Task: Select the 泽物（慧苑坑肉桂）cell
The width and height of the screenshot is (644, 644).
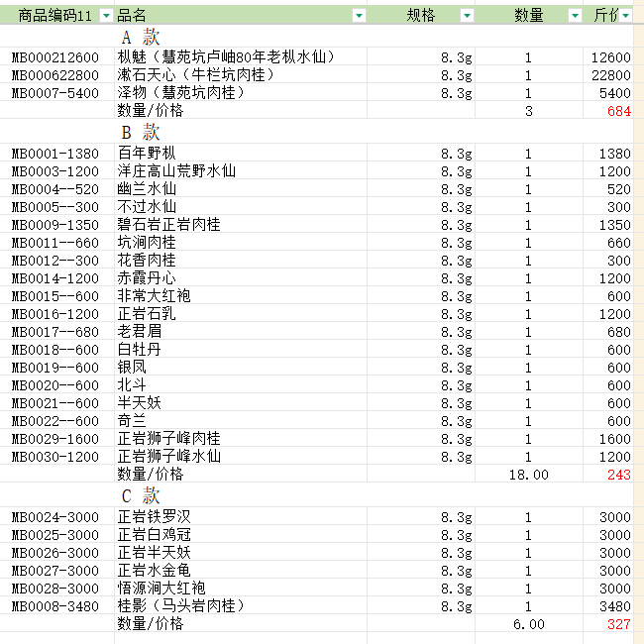Action: tap(241, 93)
